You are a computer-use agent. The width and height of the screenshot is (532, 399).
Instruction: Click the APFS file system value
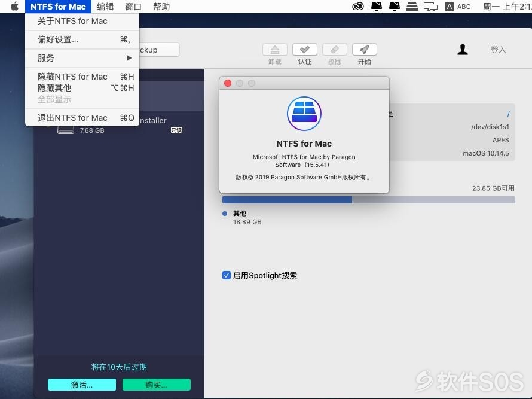501,140
